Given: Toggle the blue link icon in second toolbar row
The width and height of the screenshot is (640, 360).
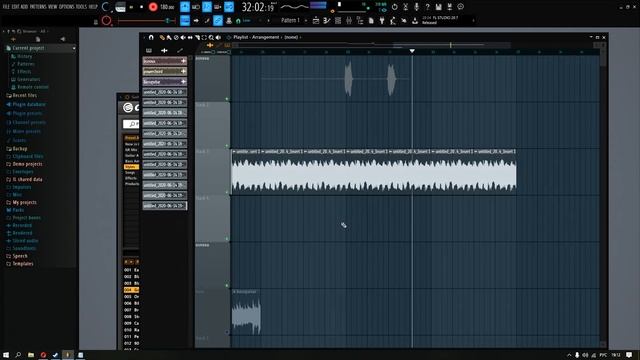Looking at the screenshot, I should (218, 20).
